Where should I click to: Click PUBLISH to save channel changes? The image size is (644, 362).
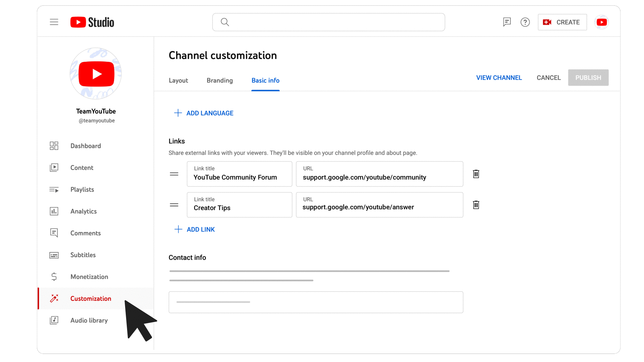tap(588, 77)
